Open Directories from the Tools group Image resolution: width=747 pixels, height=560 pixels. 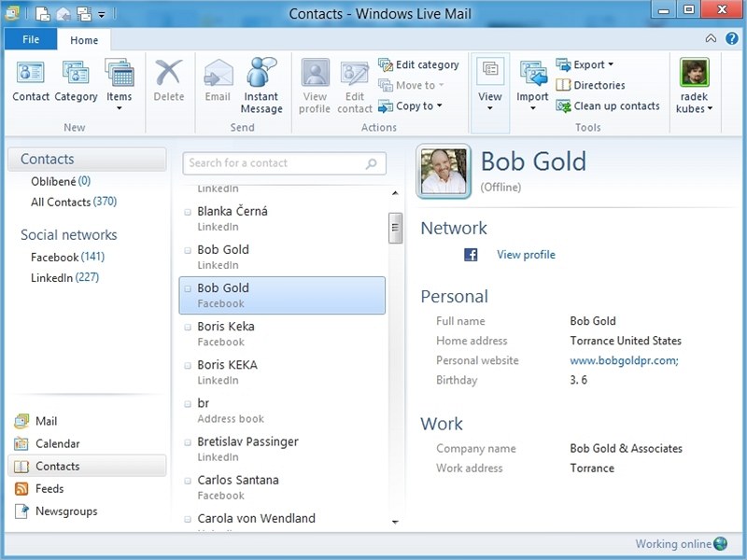(x=591, y=85)
